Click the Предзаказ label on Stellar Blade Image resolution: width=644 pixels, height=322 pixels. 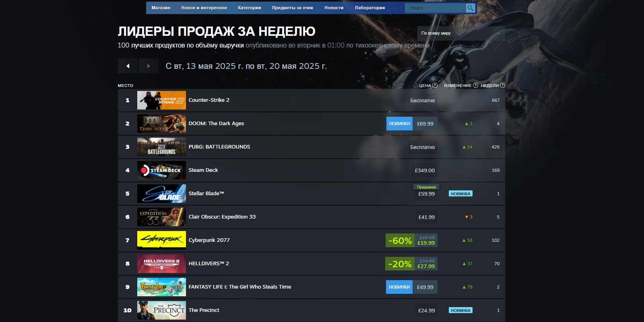click(x=426, y=187)
